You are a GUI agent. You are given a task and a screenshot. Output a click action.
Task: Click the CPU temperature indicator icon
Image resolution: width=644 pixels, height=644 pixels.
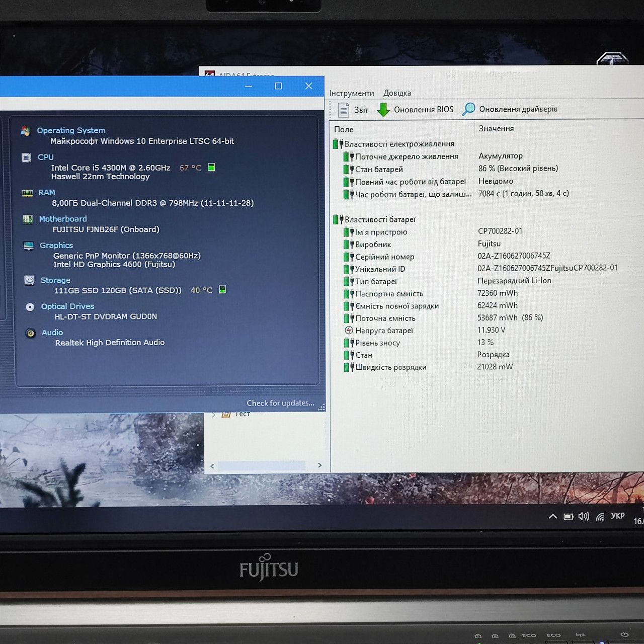(211, 167)
